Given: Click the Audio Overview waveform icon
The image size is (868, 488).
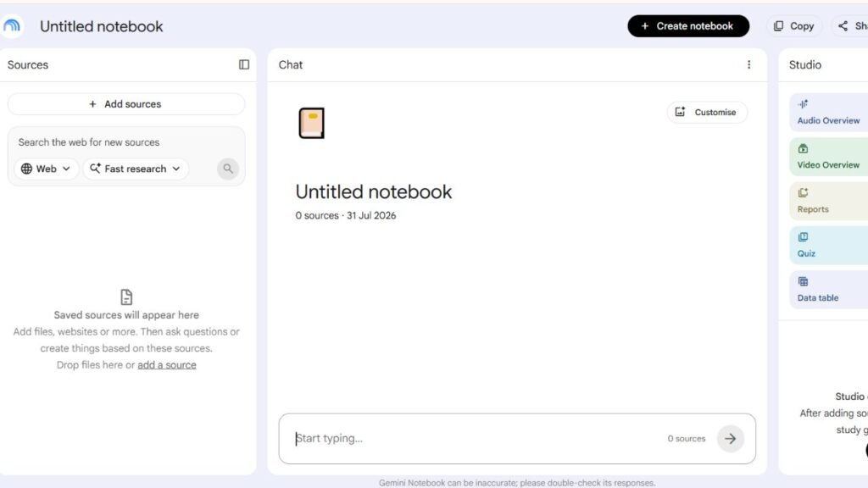Looking at the screenshot, I should tap(803, 104).
